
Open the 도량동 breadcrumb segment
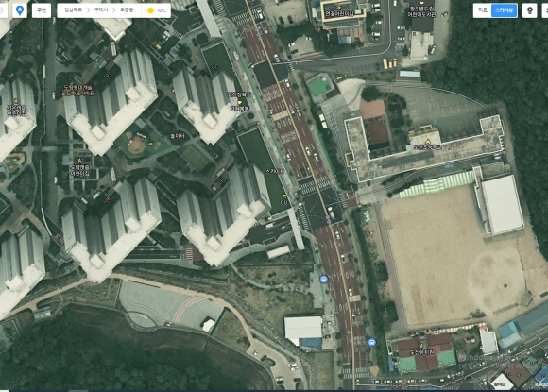tap(127, 10)
